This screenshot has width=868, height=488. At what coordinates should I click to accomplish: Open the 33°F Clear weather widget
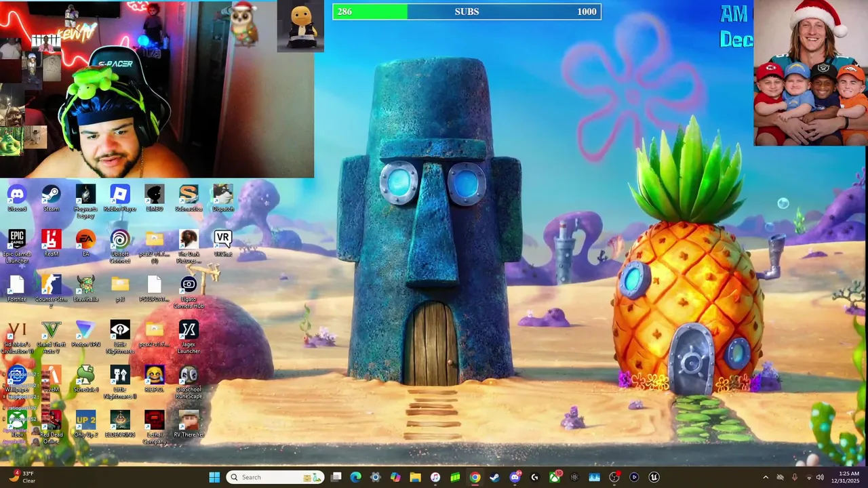pos(22,477)
